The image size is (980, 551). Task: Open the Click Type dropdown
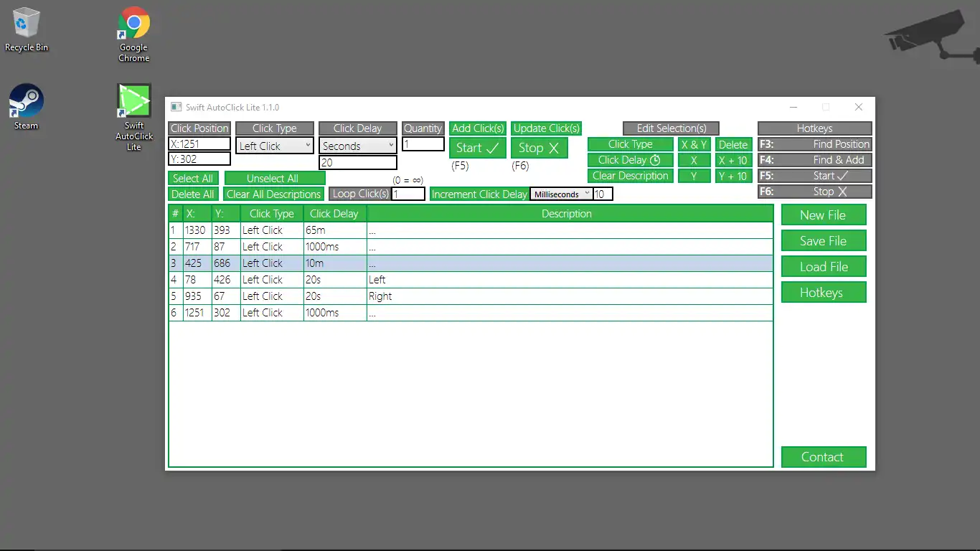(x=275, y=146)
